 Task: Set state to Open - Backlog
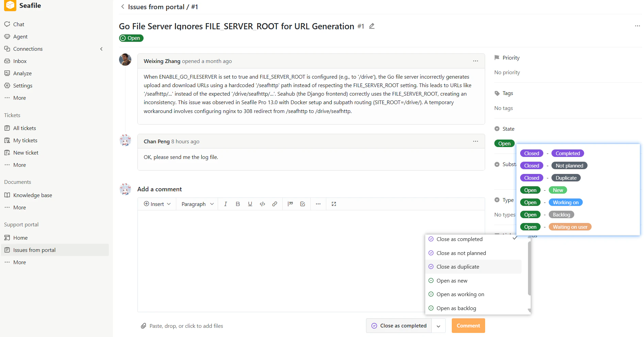(547, 215)
